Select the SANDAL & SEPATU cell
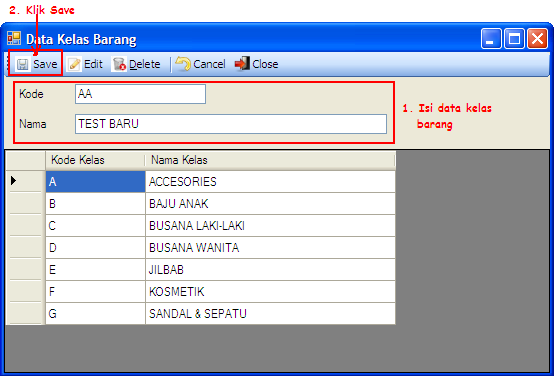Screen dimensions: 554x376 click(270, 313)
